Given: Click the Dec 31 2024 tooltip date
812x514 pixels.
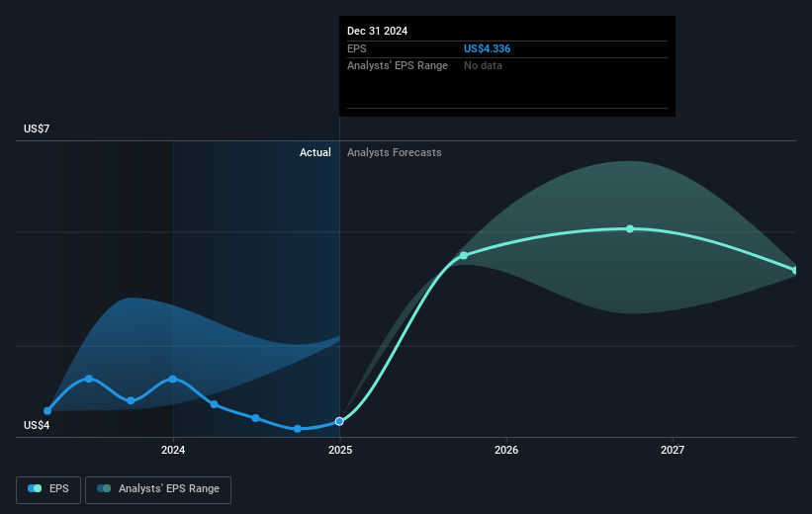Looking at the screenshot, I should point(377,31).
